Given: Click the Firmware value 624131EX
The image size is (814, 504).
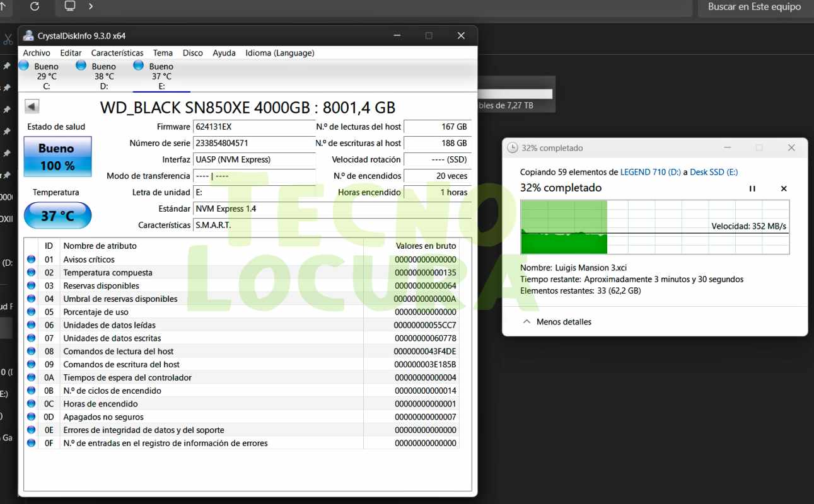Looking at the screenshot, I should coord(253,127).
